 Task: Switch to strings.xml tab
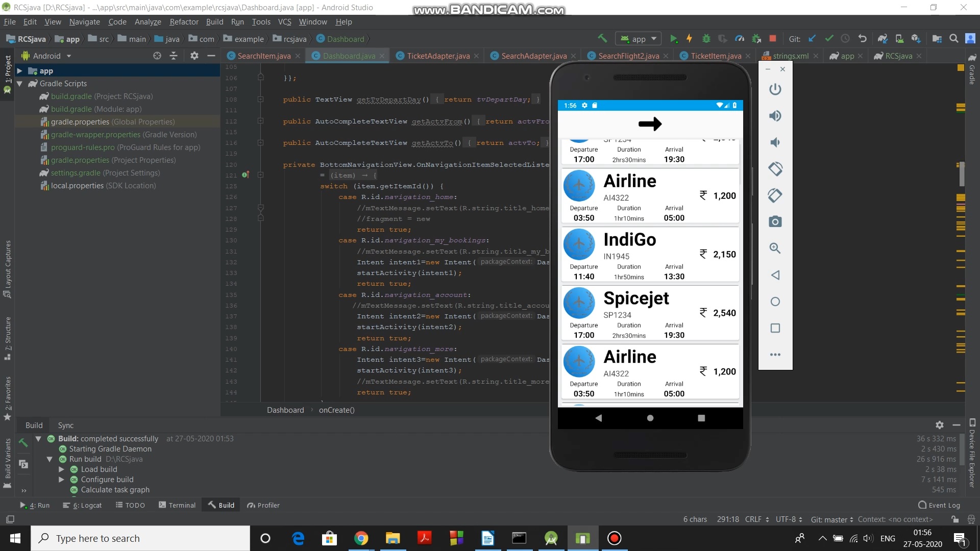[790, 56]
